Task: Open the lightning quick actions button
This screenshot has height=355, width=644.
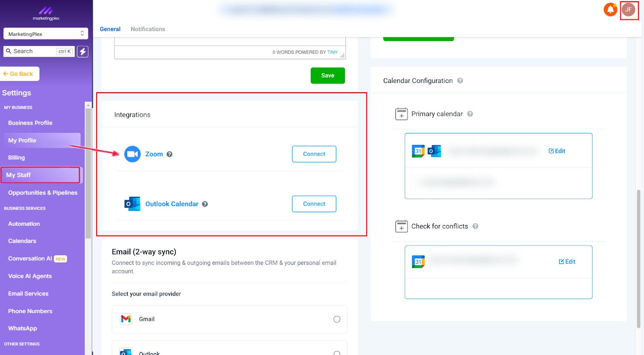Action: pos(83,52)
